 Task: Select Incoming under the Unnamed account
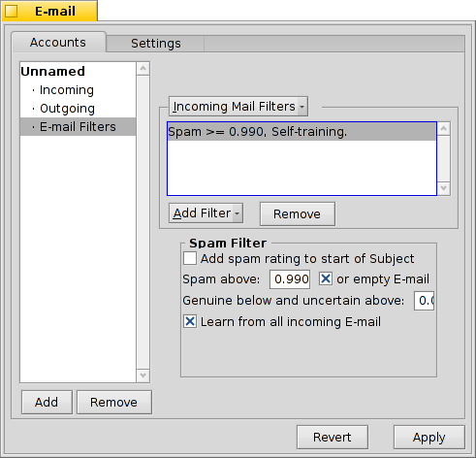pyautogui.click(x=78, y=90)
